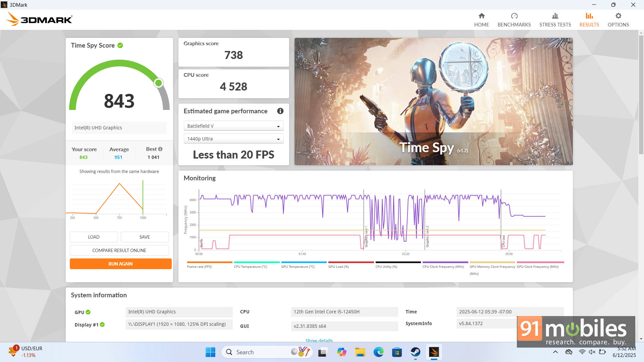This screenshot has width=644, height=362.
Task: Click the Wi-Fi icon in system tray
Action: [582, 352]
